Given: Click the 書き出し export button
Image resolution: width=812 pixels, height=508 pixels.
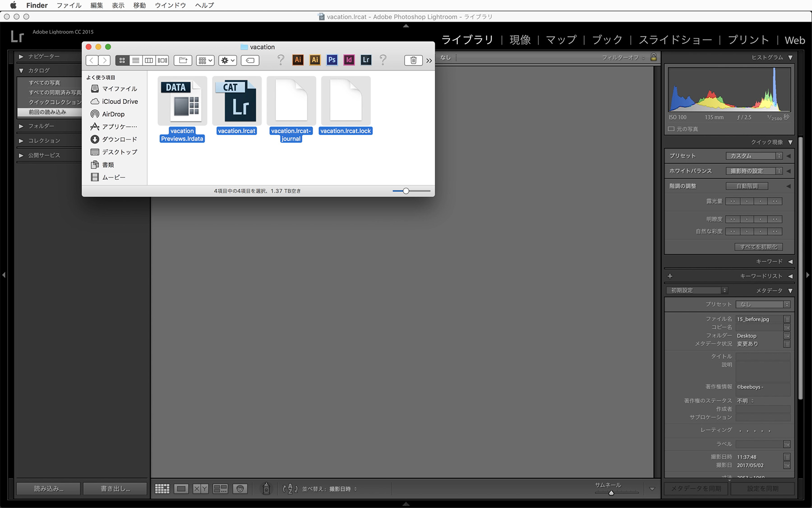Looking at the screenshot, I should pyautogui.click(x=115, y=489).
